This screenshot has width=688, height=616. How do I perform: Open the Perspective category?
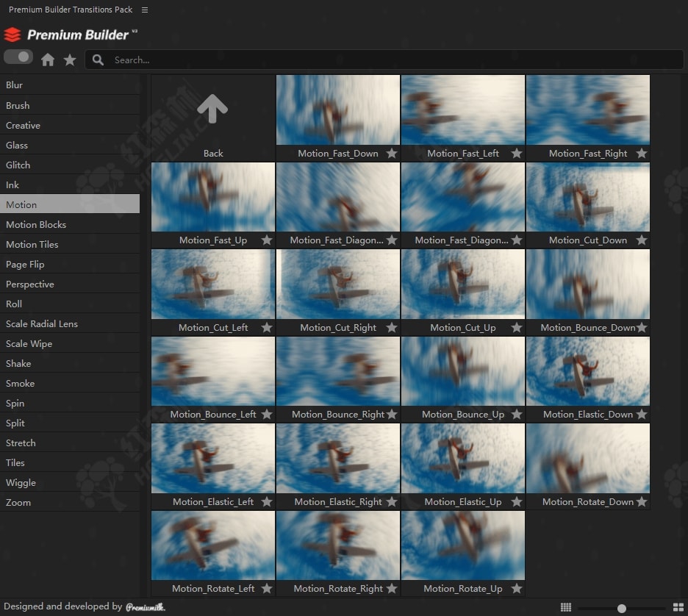click(70, 284)
